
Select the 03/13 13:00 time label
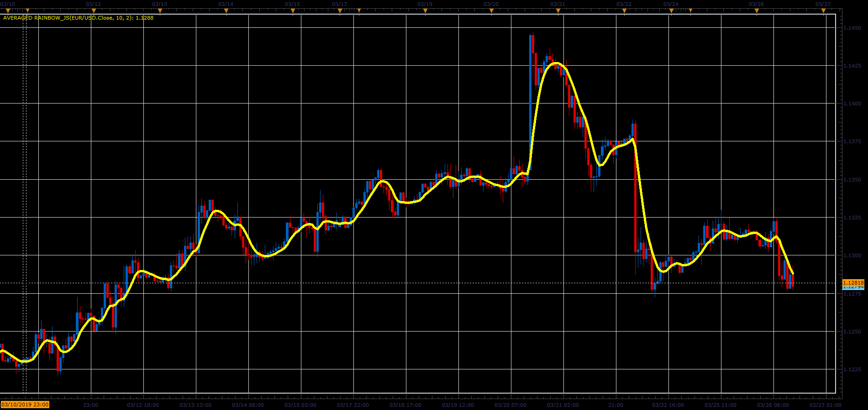[195, 405]
